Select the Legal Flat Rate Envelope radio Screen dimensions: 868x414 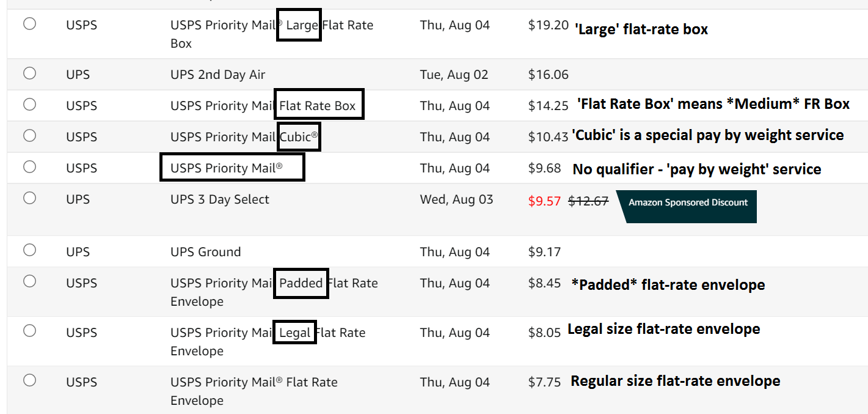29,331
